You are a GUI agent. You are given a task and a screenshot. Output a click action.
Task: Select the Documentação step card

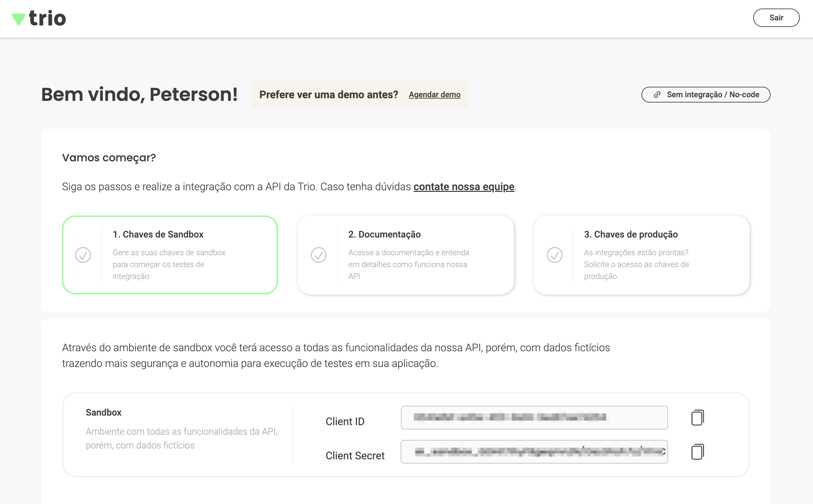pyautogui.click(x=406, y=255)
